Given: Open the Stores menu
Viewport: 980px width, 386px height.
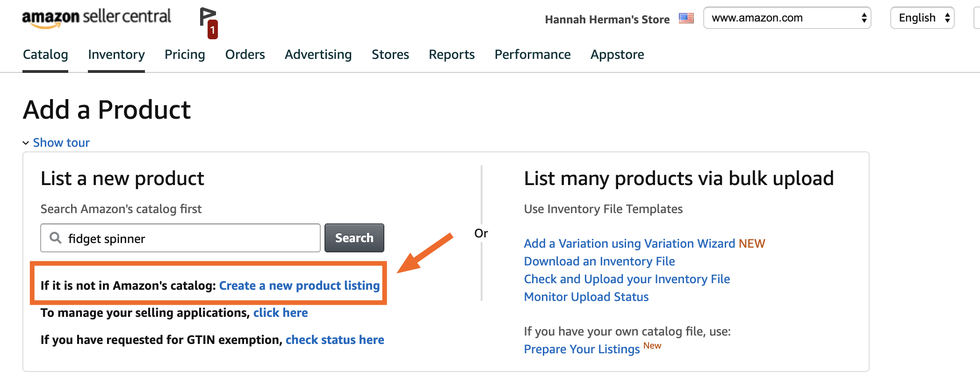Looking at the screenshot, I should tap(390, 55).
